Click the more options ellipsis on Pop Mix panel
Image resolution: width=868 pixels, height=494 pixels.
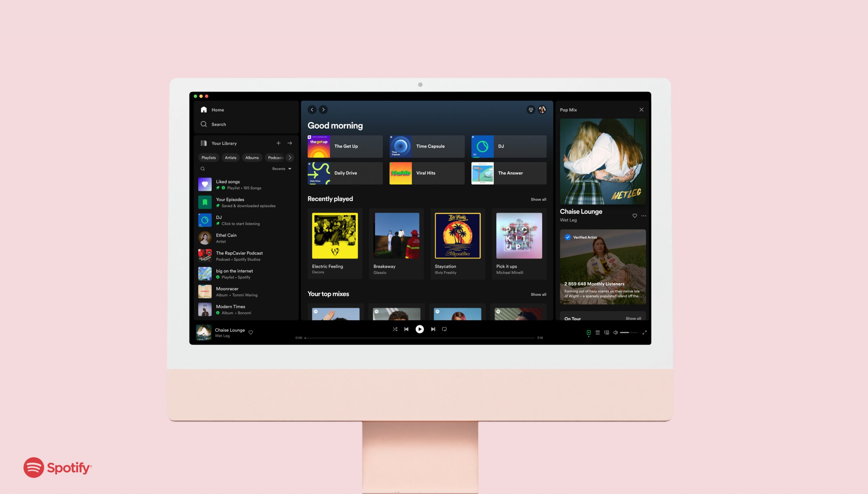tap(644, 216)
